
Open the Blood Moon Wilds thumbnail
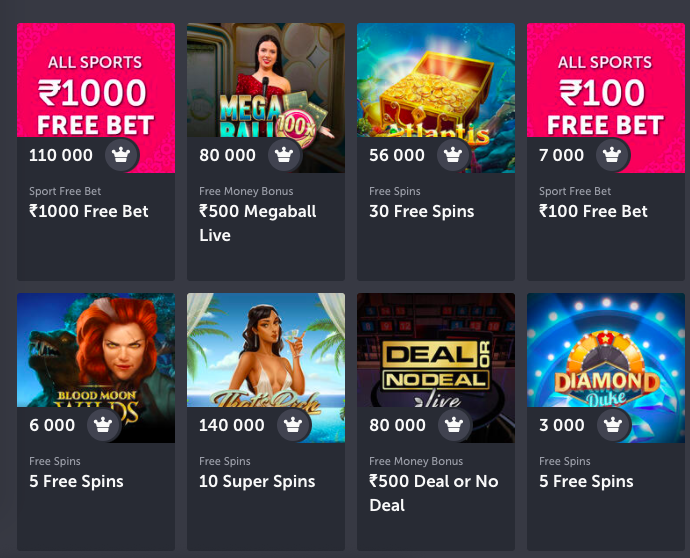tap(96, 368)
